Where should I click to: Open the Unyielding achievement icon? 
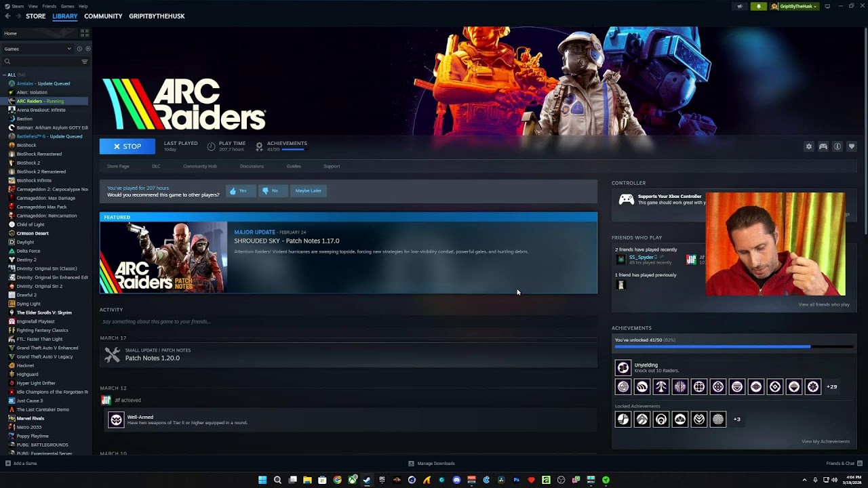(623, 367)
